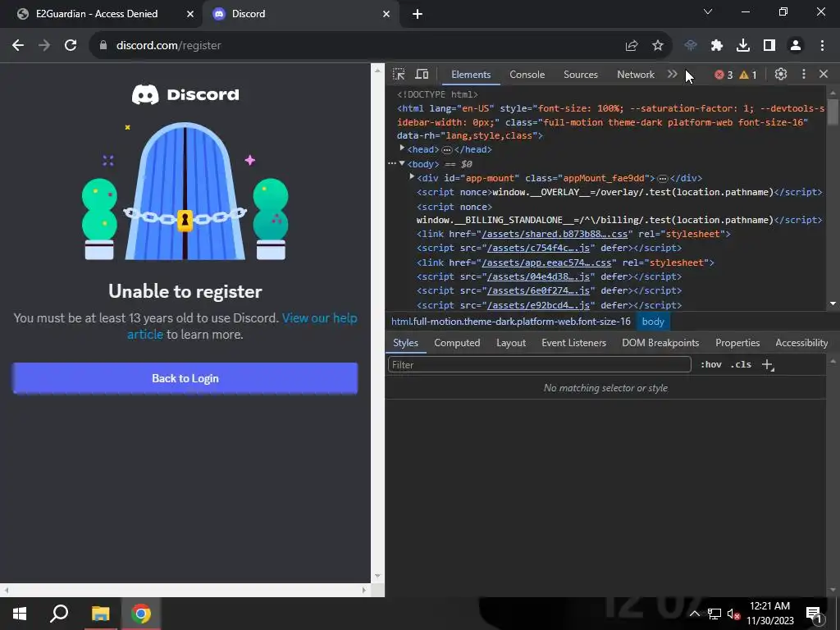The height and width of the screenshot is (630, 840).
Task: Show more DevTools tabs chevron
Action: coord(673,75)
